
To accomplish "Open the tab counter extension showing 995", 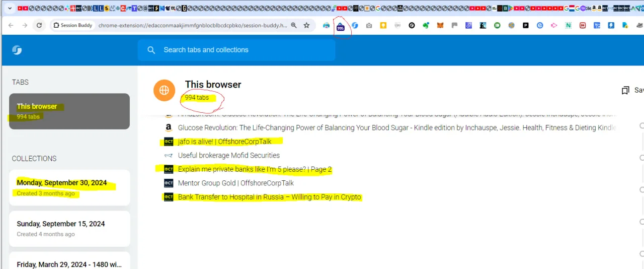I will click(x=341, y=27).
